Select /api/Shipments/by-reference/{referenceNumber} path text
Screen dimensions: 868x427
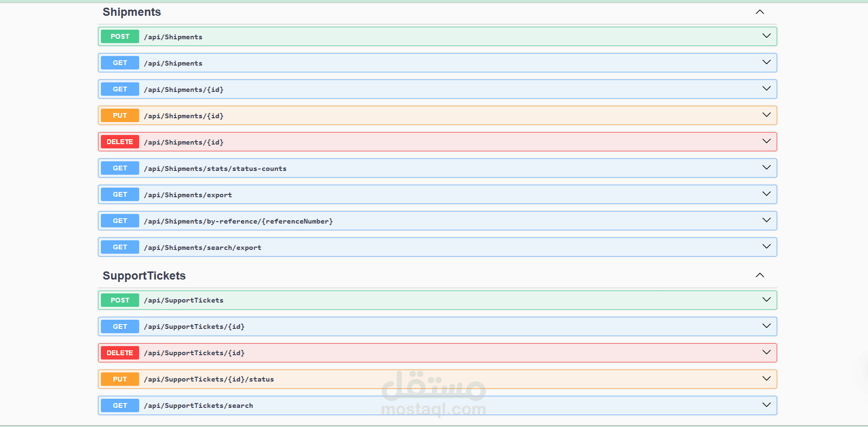point(238,221)
